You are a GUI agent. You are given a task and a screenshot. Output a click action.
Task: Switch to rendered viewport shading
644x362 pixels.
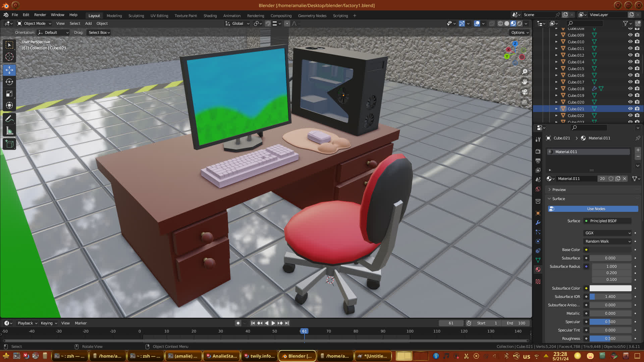[520, 23]
